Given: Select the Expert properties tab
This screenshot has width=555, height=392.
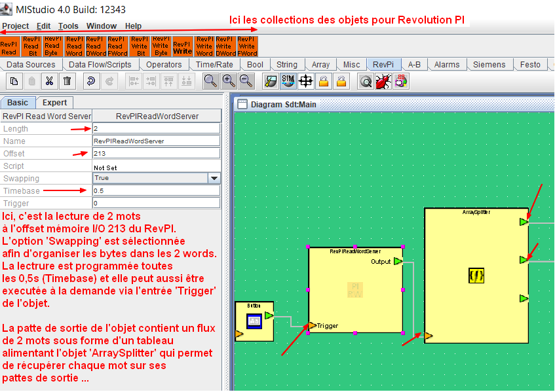Looking at the screenshot, I should click(54, 103).
